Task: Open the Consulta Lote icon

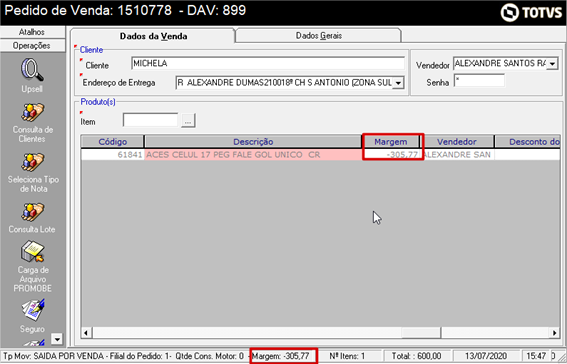Action: coord(33,212)
